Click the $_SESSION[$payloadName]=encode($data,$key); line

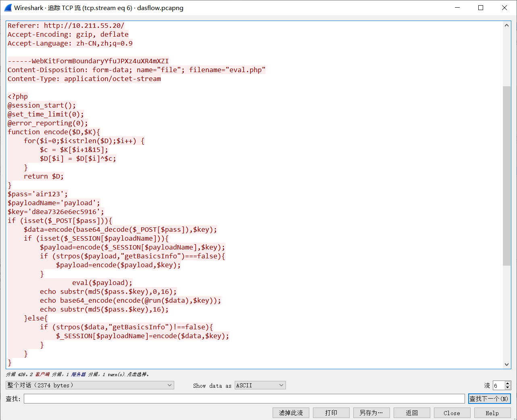(143, 336)
